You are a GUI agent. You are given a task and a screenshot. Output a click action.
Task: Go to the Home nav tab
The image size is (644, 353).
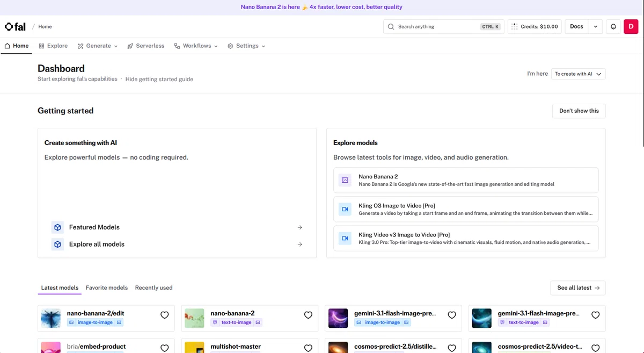(17, 46)
